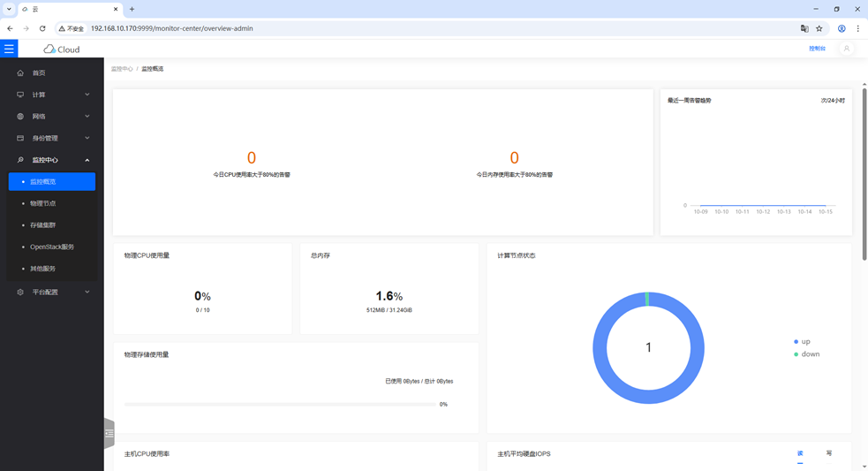Open the user avatar icon in the header
The width and height of the screenshot is (868, 471).
click(x=846, y=49)
